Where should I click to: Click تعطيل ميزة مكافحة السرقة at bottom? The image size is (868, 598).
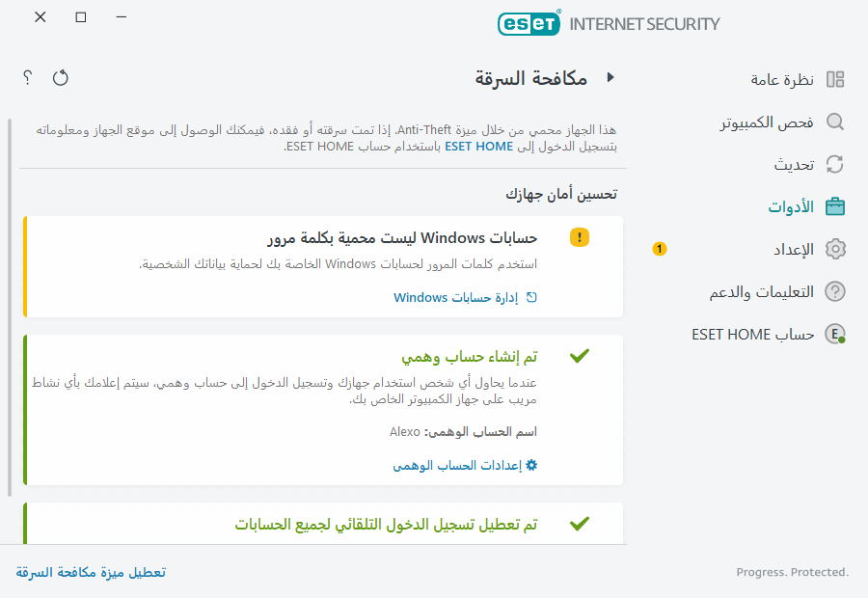pos(90,571)
